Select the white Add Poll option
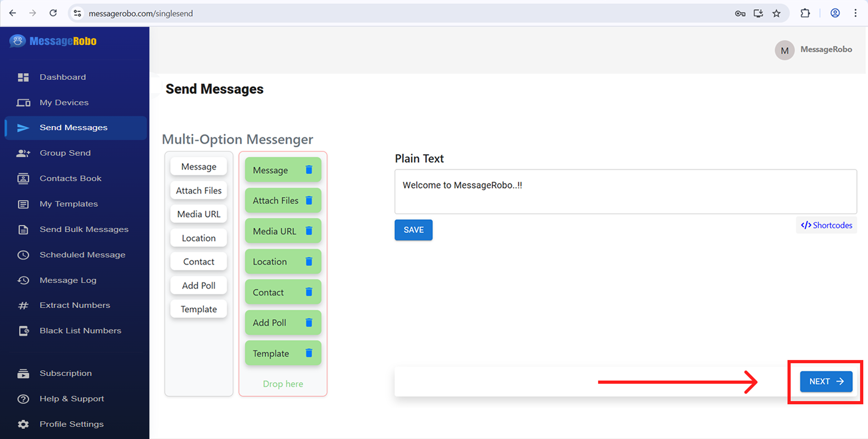The width and height of the screenshot is (868, 439). (199, 286)
